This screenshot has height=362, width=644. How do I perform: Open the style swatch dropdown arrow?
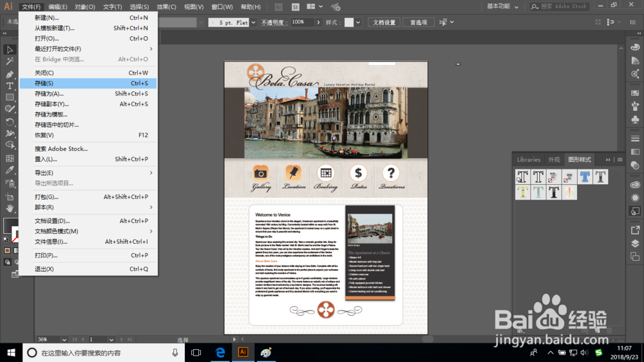(358, 23)
